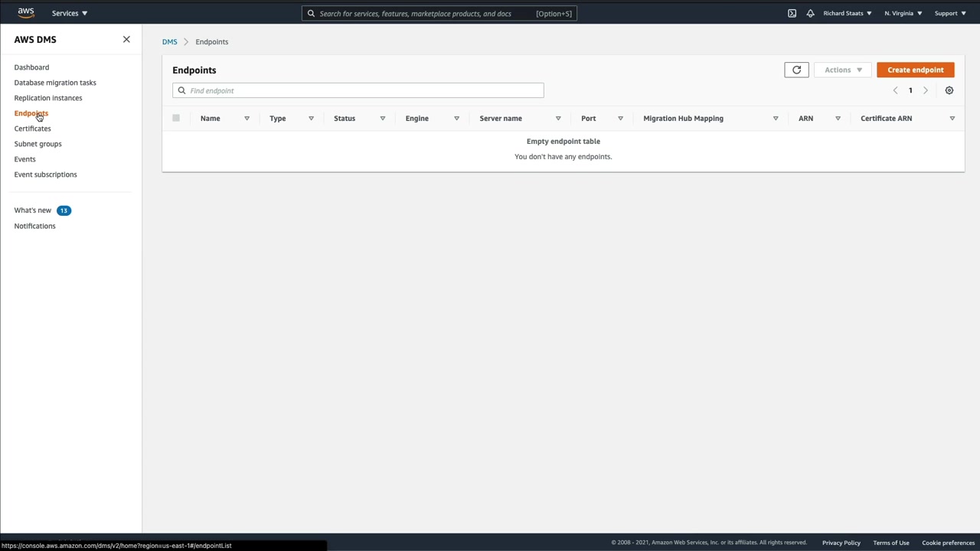Image resolution: width=980 pixels, height=551 pixels.
Task: View Events in the sidebar
Action: pyautogui.click(x=24, y=159)
